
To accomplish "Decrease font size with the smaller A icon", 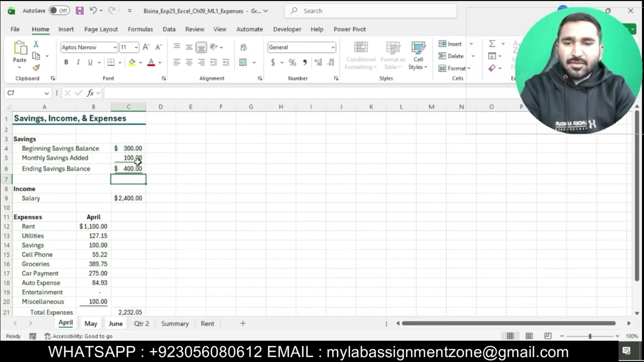I will click(x=158, y=47).
